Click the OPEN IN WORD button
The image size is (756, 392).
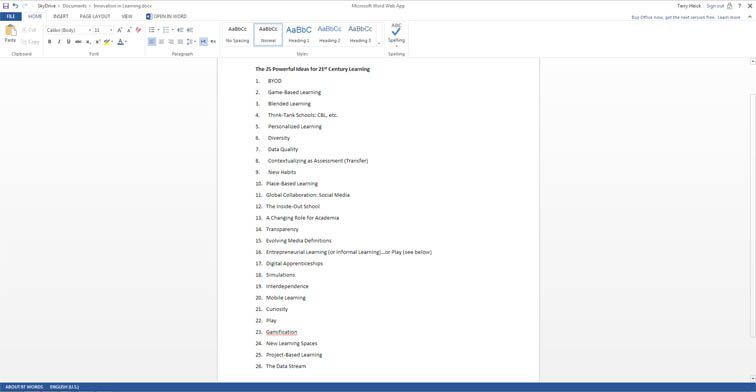coord(166,16)
